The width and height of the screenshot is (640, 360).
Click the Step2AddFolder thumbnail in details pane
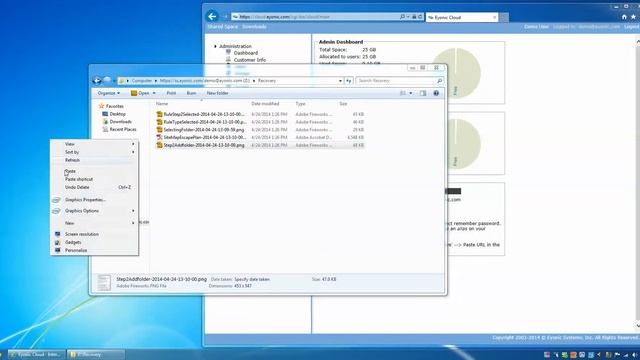click(104, 282)
